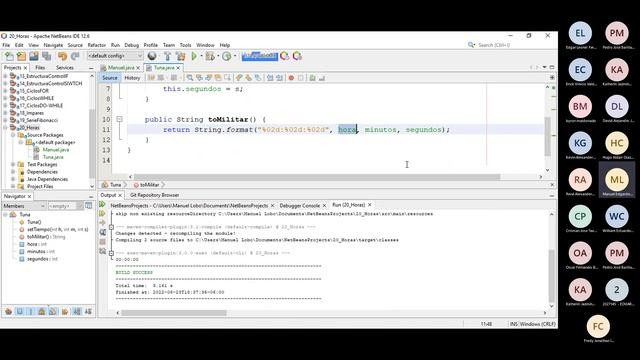Screen dimensions: 640x360
Task: Open the empty filter combo in Navigator
Action: (65, 206)
